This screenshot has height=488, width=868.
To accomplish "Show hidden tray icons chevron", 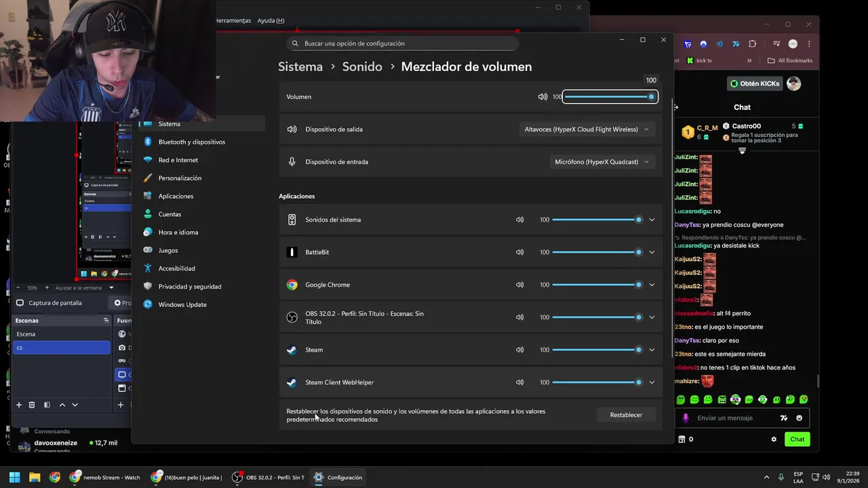I will pos(766,477).
